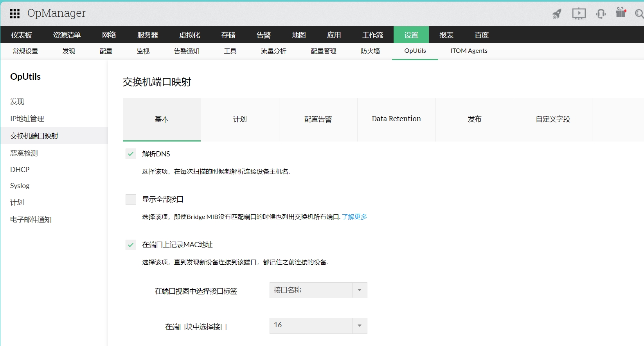The image size is (644, 346).
Task: Open the presentation video icon
Action: pos(579,14)
